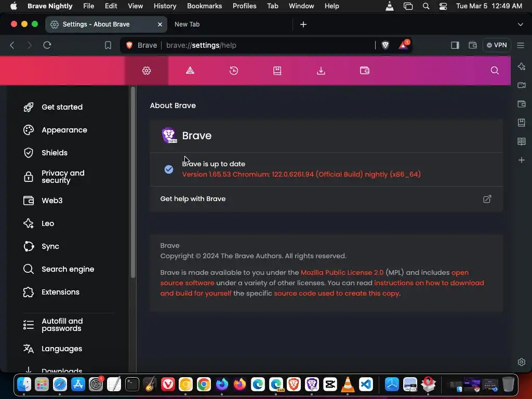Open Leo AI star icon in right sidebar

(522, 66)
